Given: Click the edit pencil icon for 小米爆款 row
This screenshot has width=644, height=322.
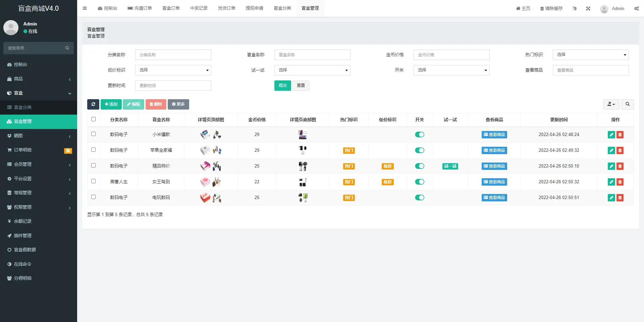Looking at the screenshot, I should click(611, 135).
